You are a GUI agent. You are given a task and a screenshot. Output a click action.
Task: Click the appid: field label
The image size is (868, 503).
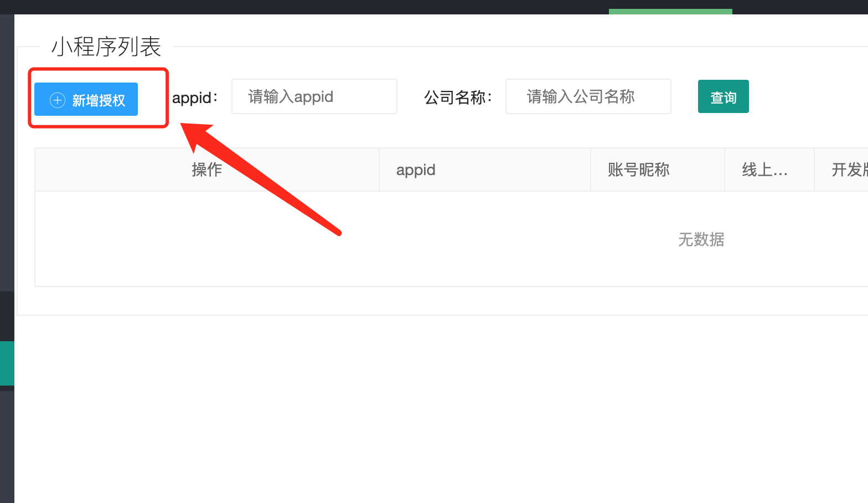pos(195,97)
